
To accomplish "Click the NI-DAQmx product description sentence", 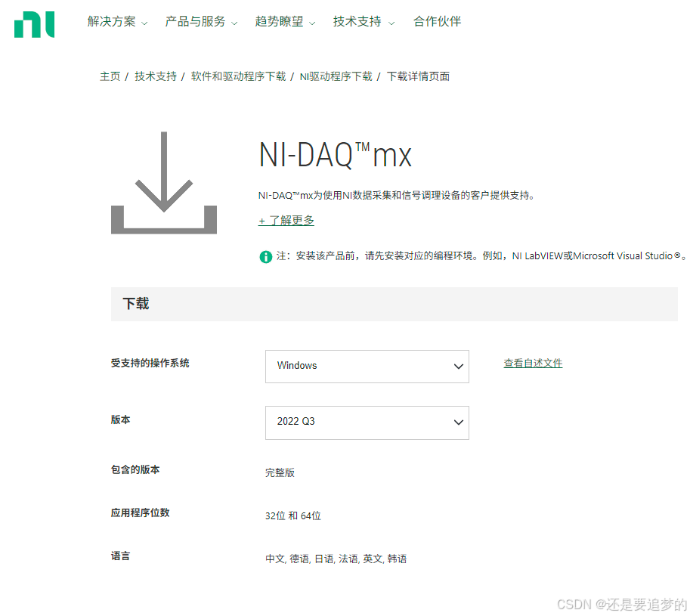I will (x=397, y=195).
